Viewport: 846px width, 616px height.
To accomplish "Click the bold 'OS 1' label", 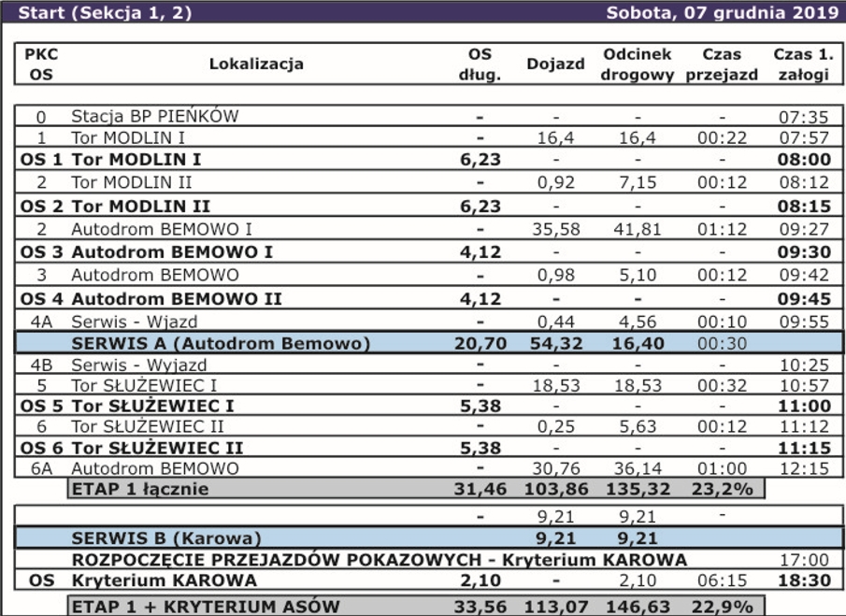I will click(x=41, y=160).
